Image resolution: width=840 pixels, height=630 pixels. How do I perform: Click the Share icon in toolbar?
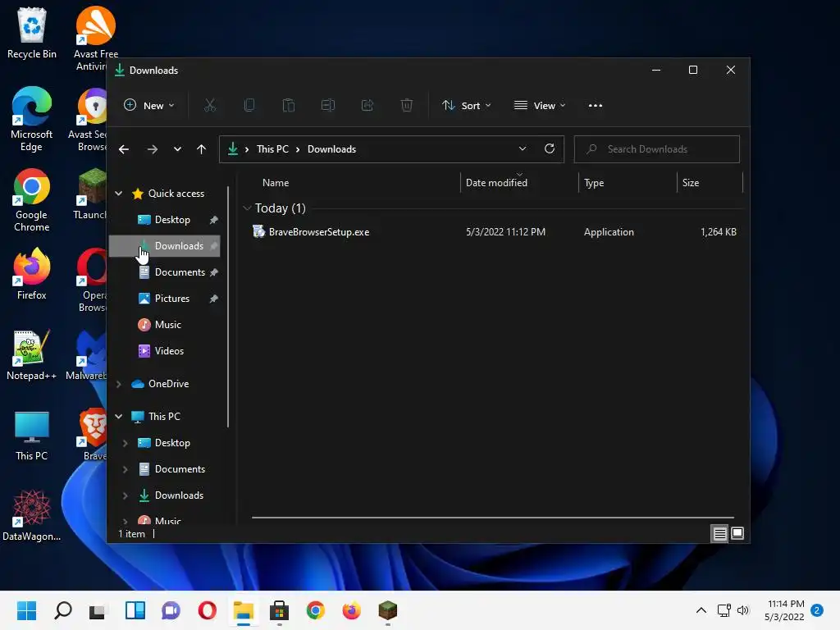367,106
